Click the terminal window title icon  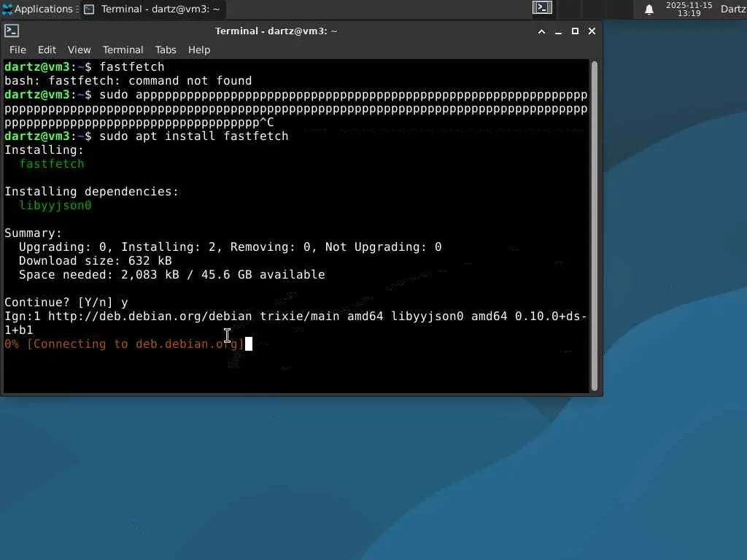(x=12, y=31)
